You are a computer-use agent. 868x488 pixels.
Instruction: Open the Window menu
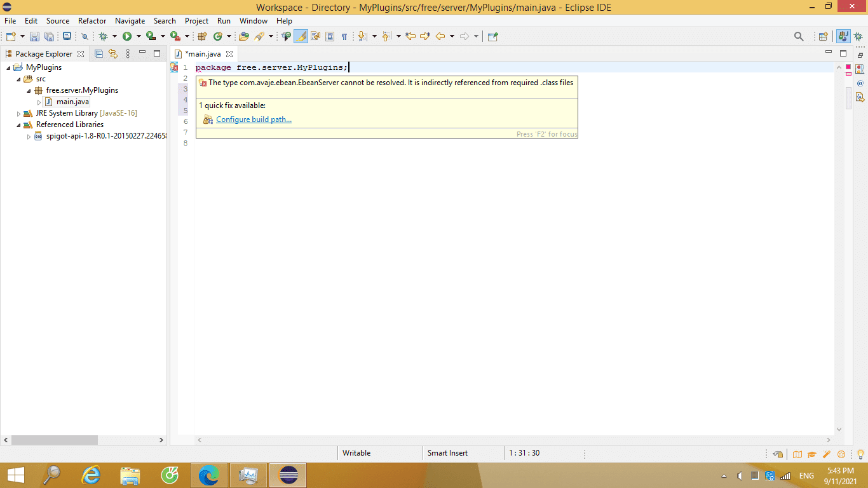254,21
